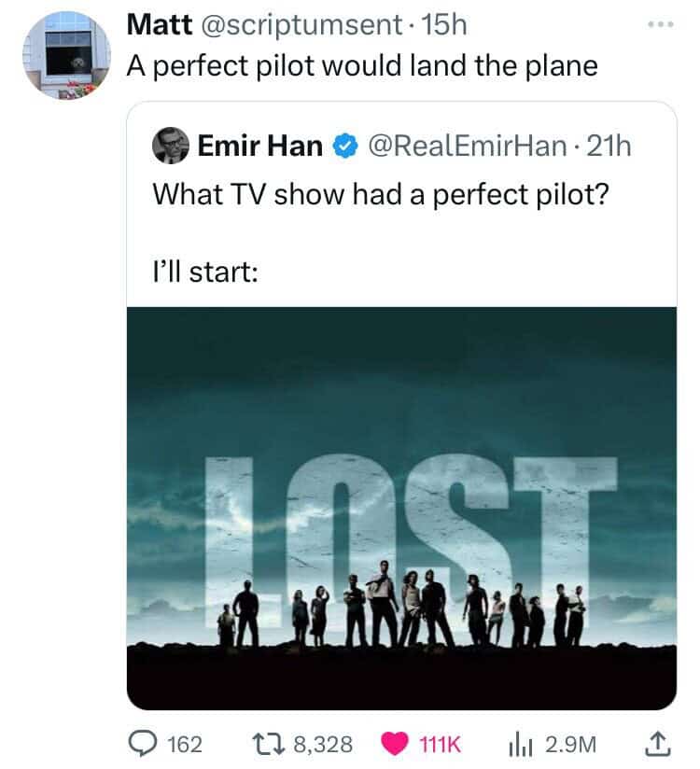Viewport: 700px width, 769px height.
Task: Click the 2.9M views count
Action: (570, 745)
